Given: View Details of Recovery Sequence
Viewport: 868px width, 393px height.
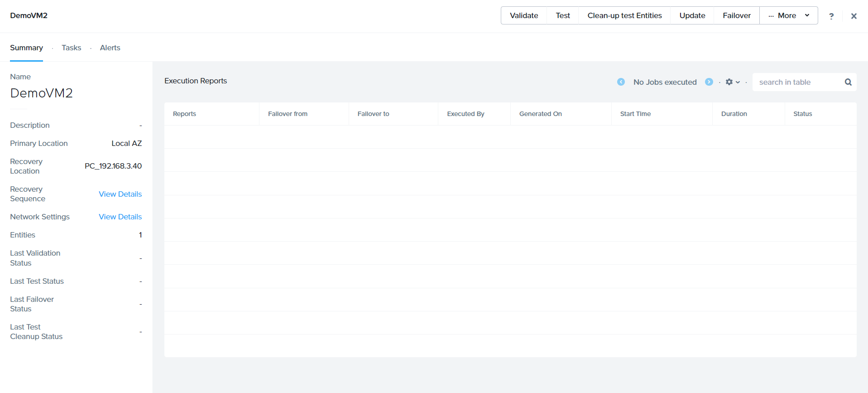Looking at the screenshot, I should [120, 194].
